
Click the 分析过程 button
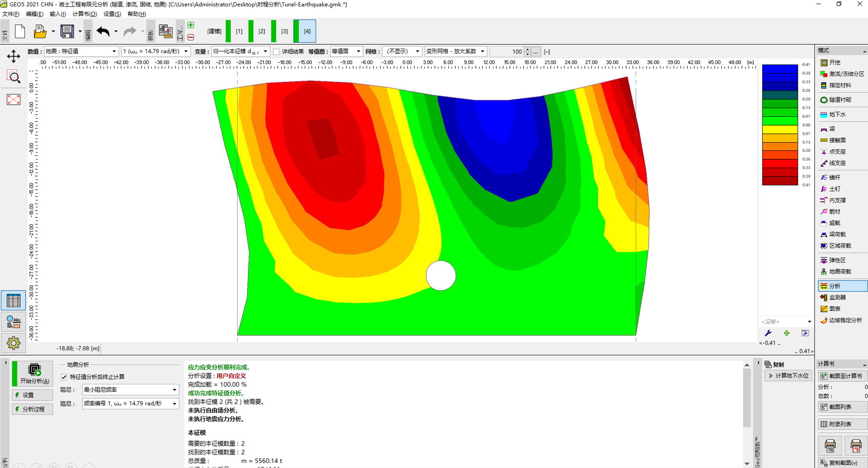coord(33,409)
